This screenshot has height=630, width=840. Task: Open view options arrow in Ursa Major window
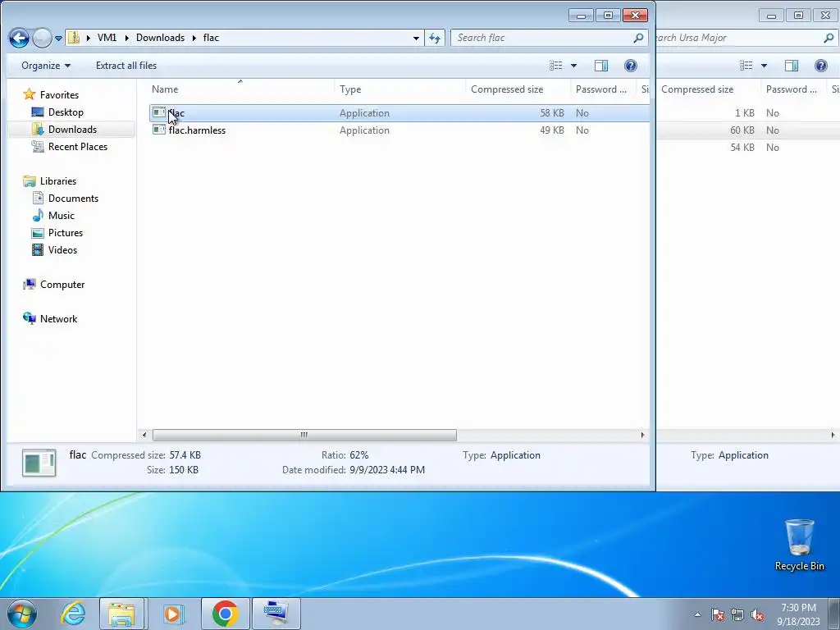tap(764, 66)
